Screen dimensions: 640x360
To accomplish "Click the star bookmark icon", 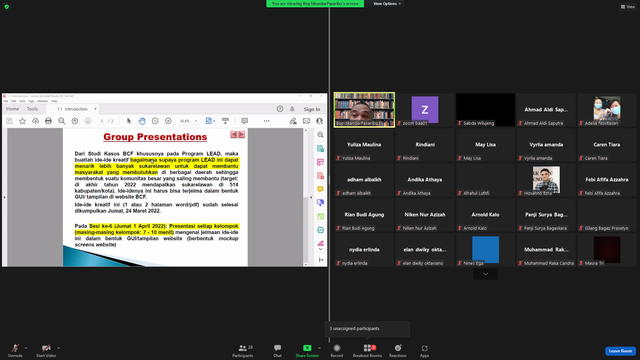I will (22, 121).
